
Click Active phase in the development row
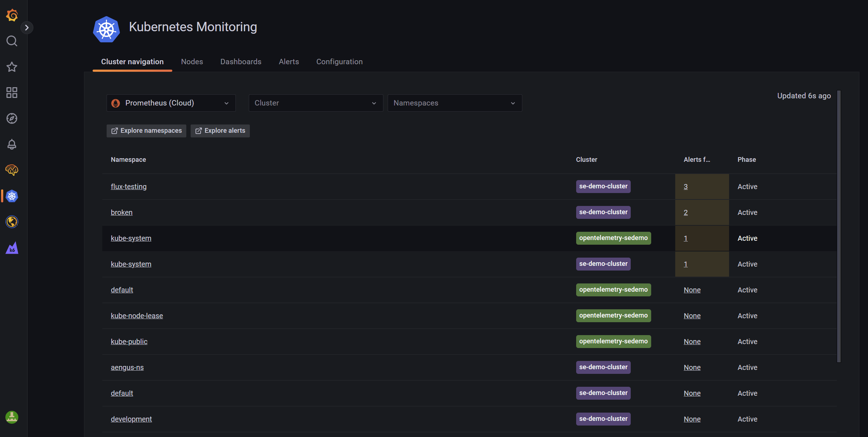[x=747, y=419]
